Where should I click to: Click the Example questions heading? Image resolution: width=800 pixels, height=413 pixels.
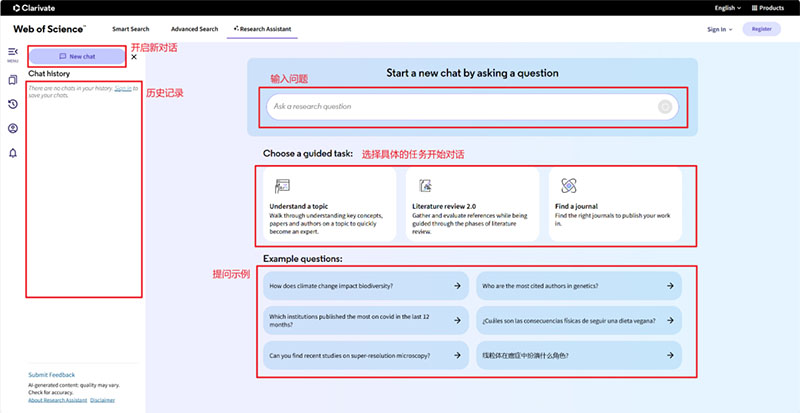[x=303, y=259]
